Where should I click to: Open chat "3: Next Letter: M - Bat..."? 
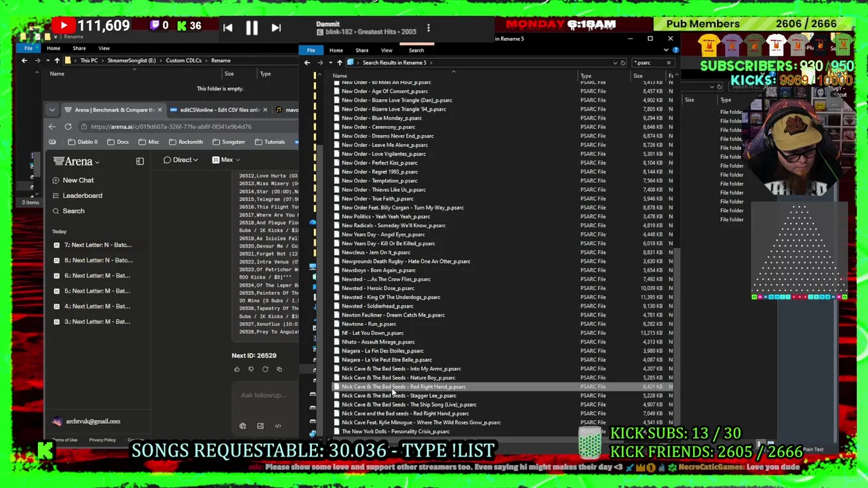[92, 321]
